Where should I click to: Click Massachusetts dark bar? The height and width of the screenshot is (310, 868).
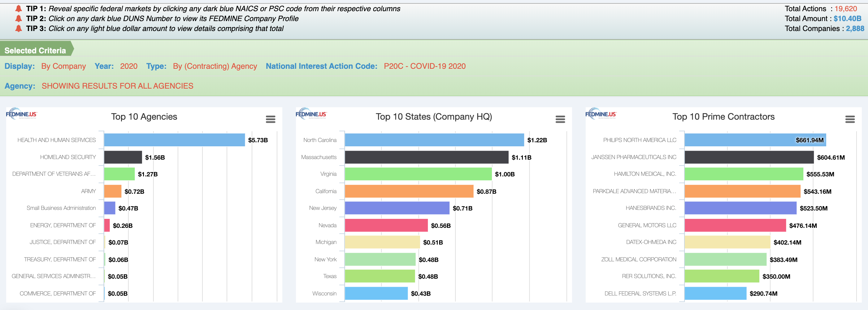coord(427,157)
